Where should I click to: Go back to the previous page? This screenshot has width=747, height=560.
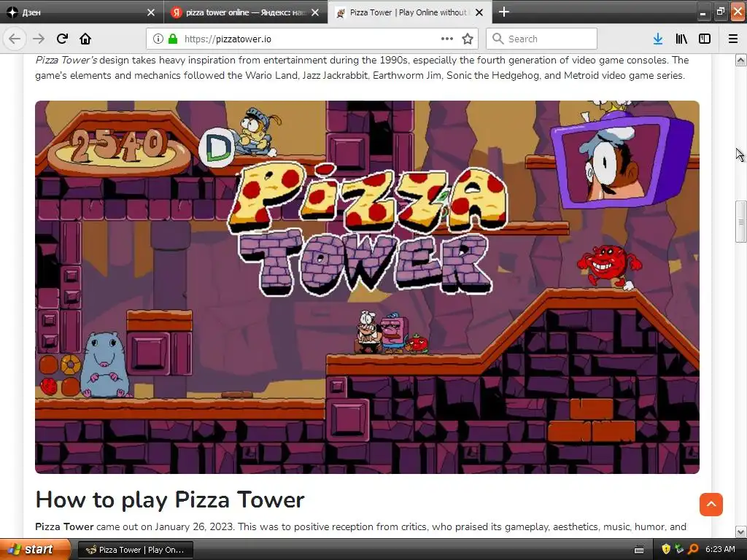(15, 39)
